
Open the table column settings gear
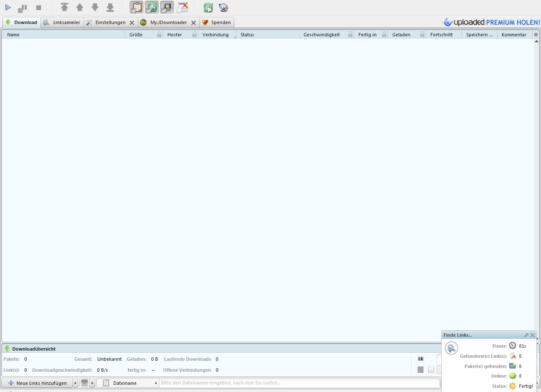(x=536, y=35)
